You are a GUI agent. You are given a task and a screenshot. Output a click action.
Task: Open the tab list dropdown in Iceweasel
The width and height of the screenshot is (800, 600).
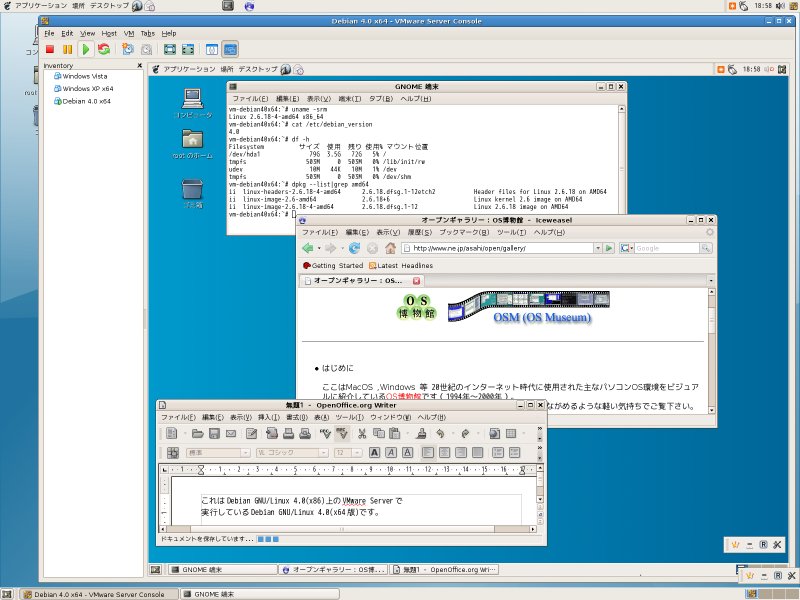click(x=710, y=281)
